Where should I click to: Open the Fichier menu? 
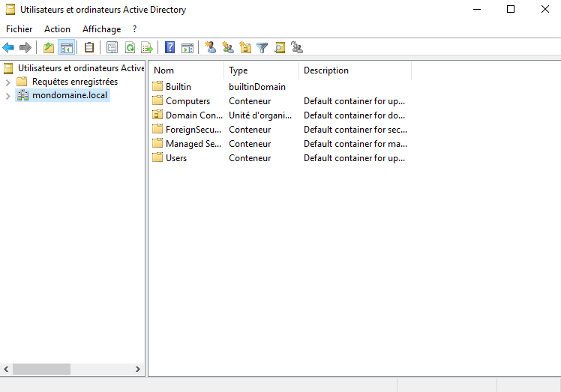(19, 29)
